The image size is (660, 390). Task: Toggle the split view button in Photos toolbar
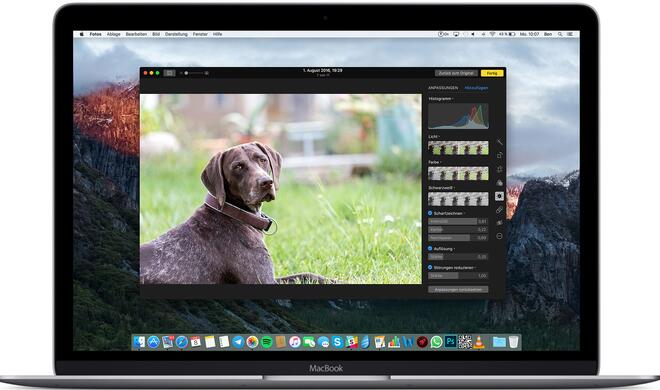pos(170,73)
